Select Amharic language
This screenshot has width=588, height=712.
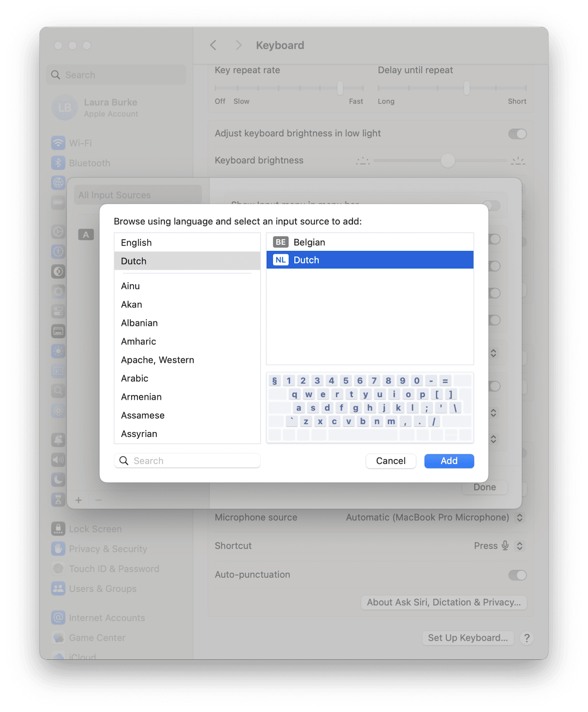pos(187,341)
